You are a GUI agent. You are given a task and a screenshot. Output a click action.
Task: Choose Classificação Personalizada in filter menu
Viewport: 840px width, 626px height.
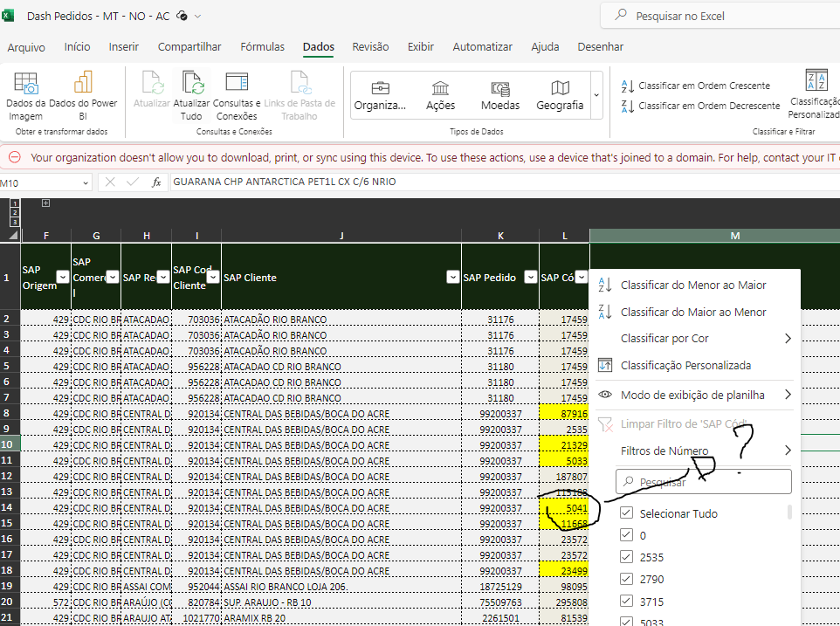tap(694, 365)
